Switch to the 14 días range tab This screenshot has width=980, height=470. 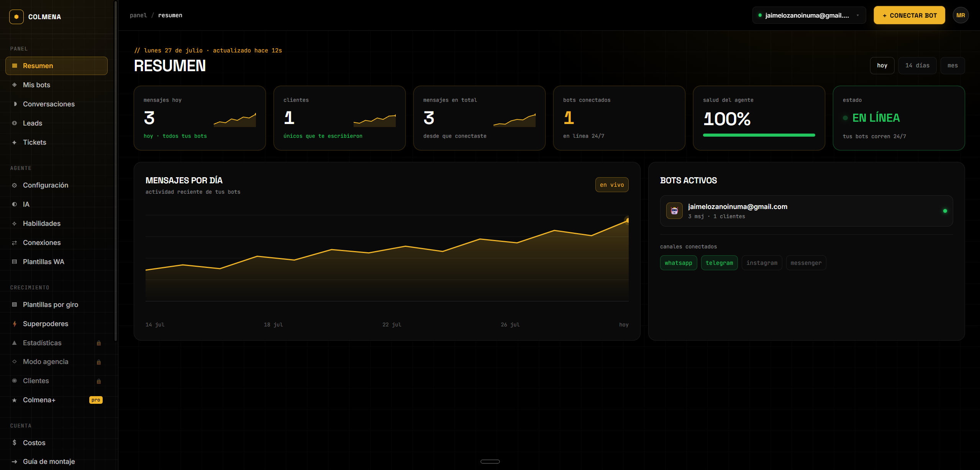tap(917, 65)
